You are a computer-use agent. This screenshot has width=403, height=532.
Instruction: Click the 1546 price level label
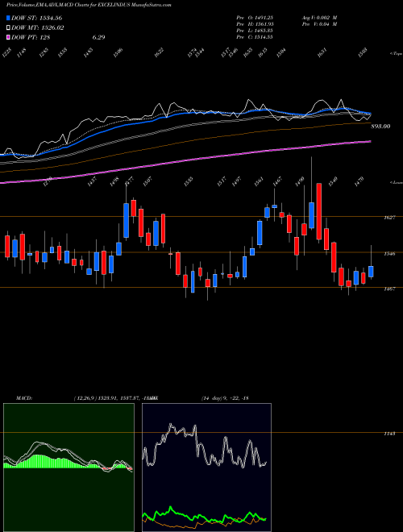pos(389,253)
